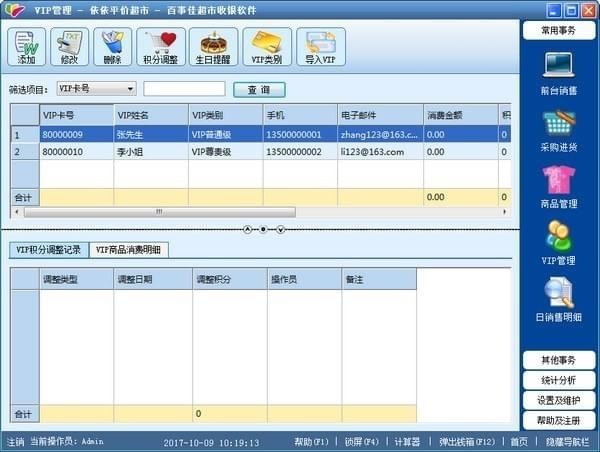Viewport: 600px width, 452px height.
Task: Open the VIP类别 category tool
Action: click(x=267, y=47)
